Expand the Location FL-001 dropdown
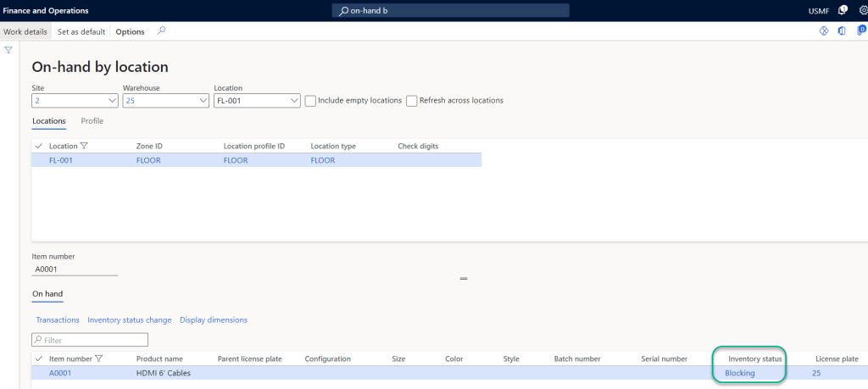 pos(293,101)
